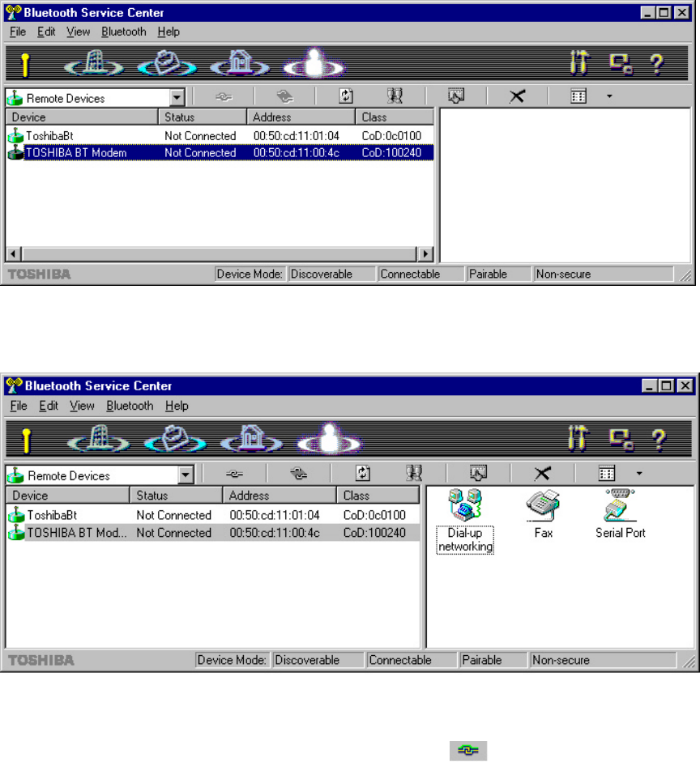The height and width of the screenshot is (762, 700).
Task: Open the tools settings icon in lower window
Action: tap(578, 438)
